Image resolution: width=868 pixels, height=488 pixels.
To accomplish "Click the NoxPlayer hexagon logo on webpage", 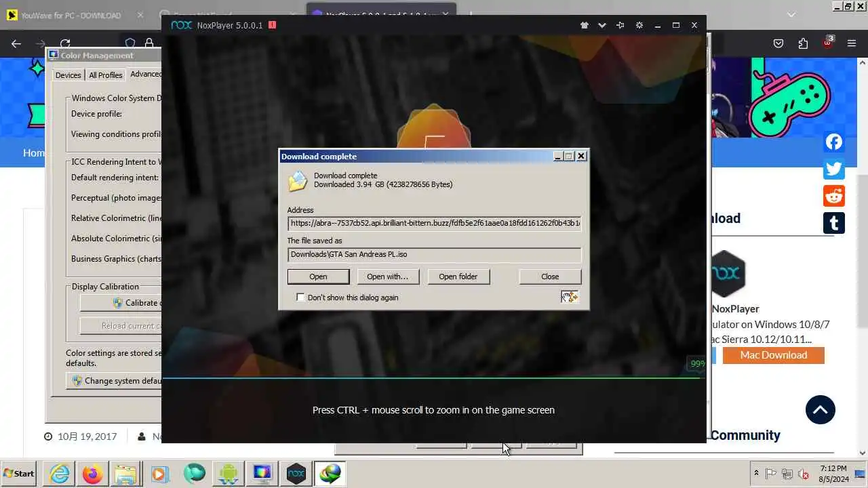I will click(x=728, y=274).
